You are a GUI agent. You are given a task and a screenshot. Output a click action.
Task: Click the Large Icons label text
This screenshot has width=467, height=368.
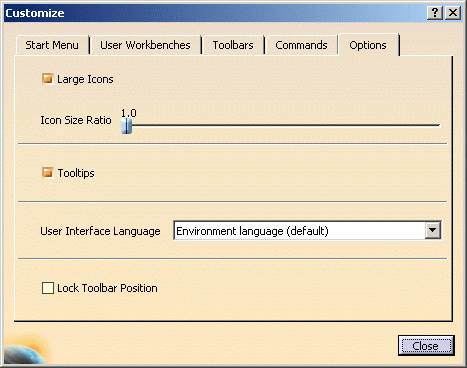pyautogui.click(x=85, y=79)
